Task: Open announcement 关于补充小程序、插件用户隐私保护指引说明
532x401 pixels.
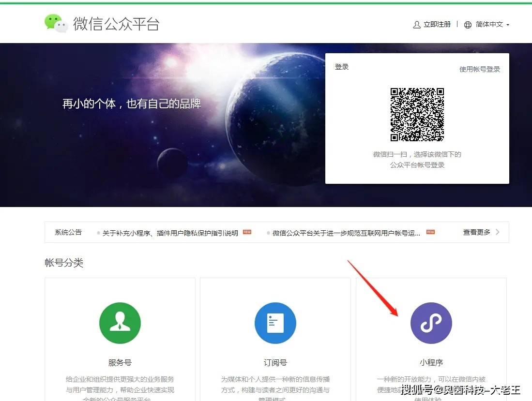Action: pyautogui.click(x=170, y=233)
